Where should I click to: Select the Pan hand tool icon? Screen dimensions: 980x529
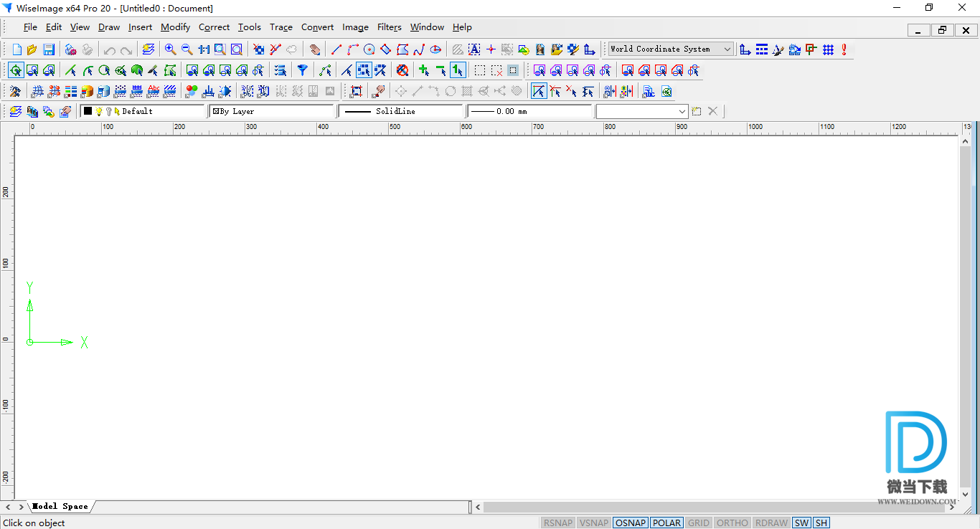tap(315, 49)
